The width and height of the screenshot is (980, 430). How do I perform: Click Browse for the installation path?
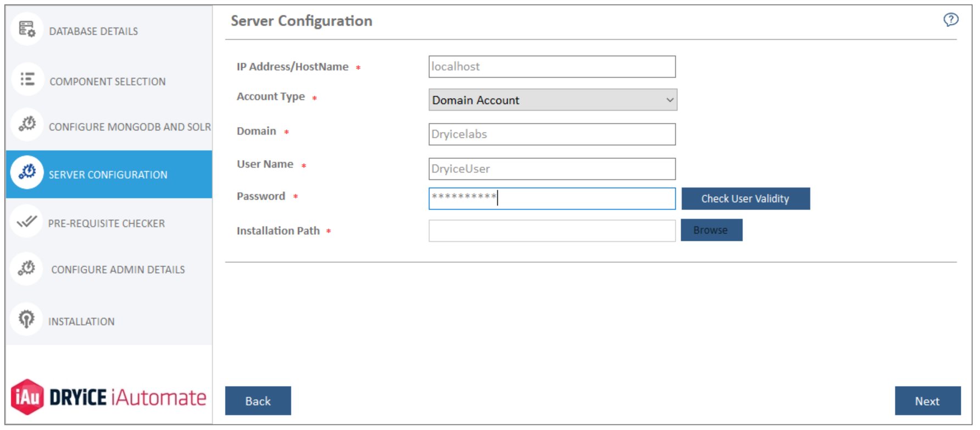coord(711,230)
